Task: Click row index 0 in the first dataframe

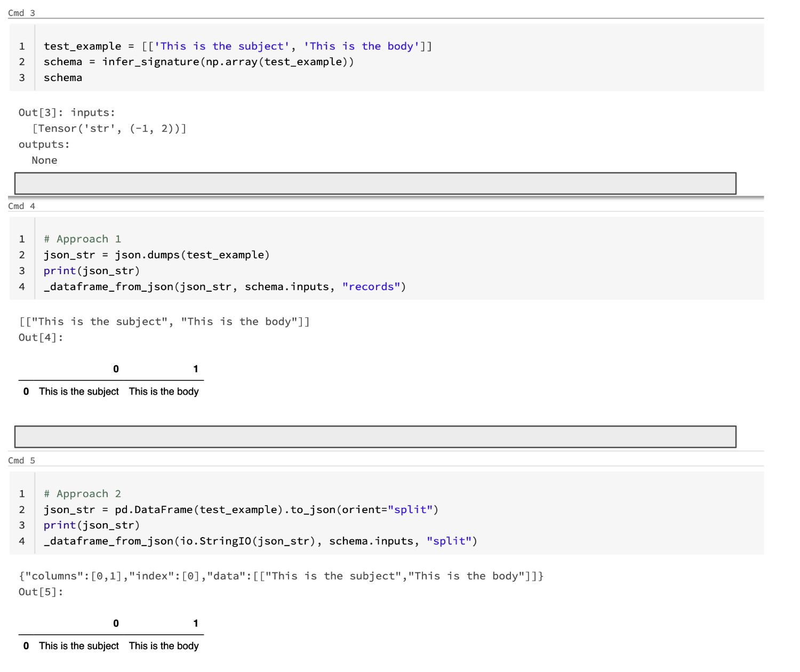Action: (x=26, y=391)
